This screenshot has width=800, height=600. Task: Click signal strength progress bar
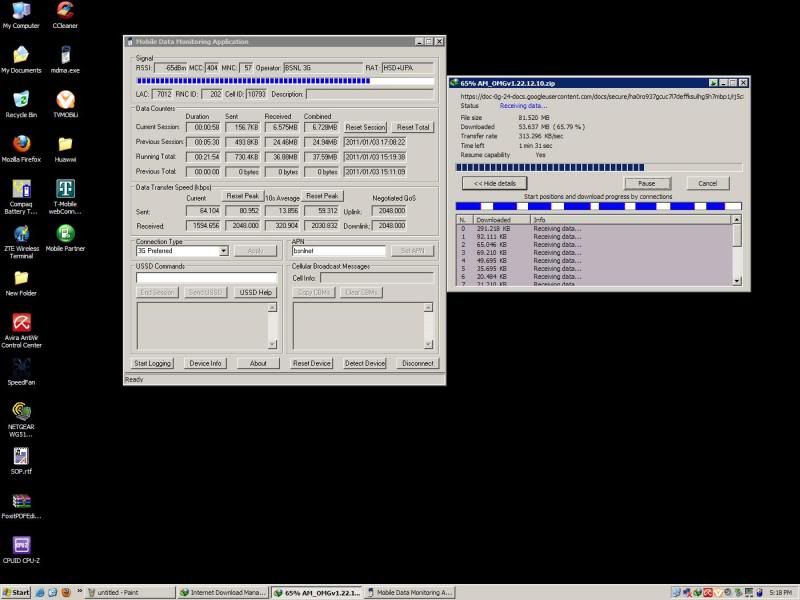click(285, 81)
